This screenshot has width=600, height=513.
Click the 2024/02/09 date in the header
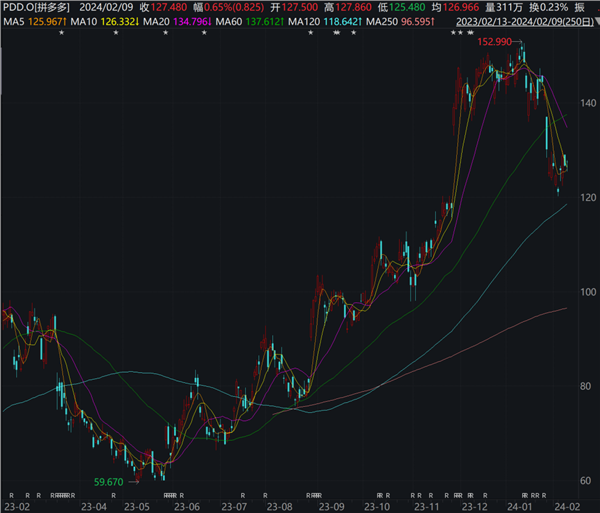pyautogui.click(x=106, y=7)
